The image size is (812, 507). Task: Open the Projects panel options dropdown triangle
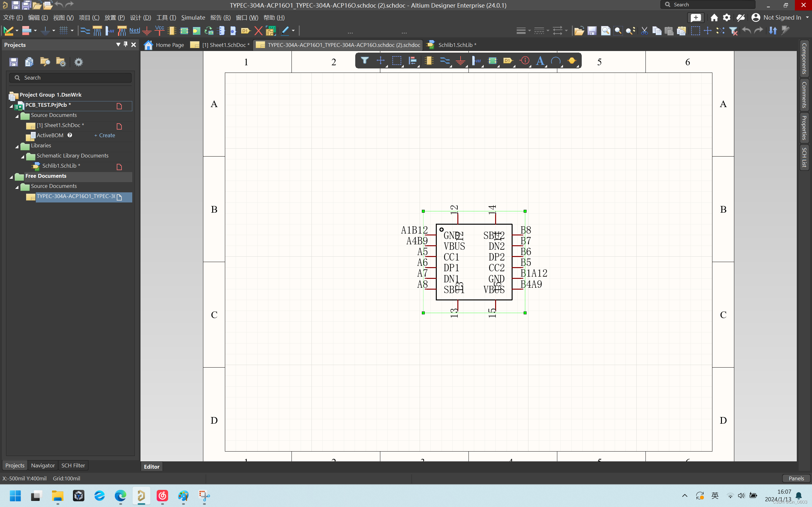pyautogui.click(x=118, y=44)
